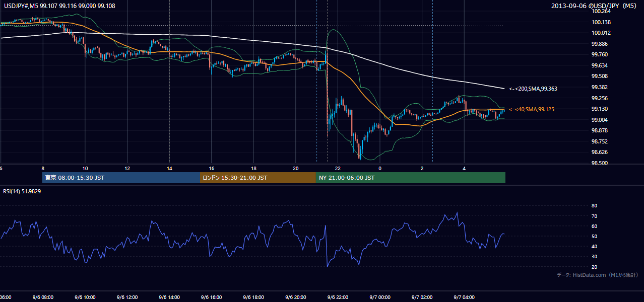The width and height of the screenshot is (644, 302).
Task: Click the 9/6 12:00 time axis label
Action: point(127,297)
